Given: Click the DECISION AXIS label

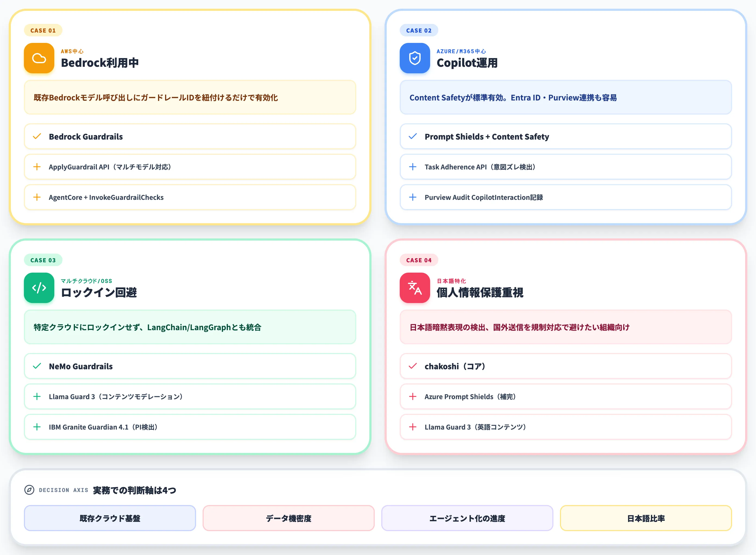Looking at the screenshot, I should tap(64, 490).
